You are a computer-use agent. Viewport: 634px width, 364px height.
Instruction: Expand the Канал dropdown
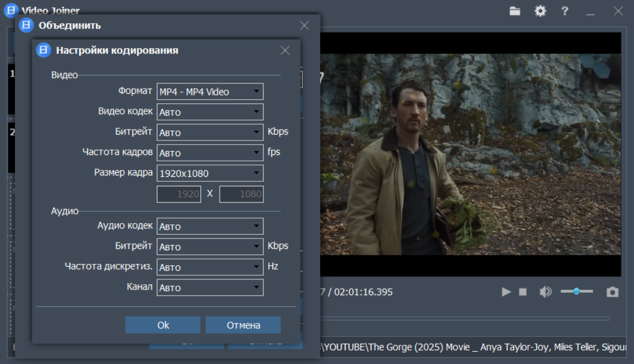(x=210, y=287)
